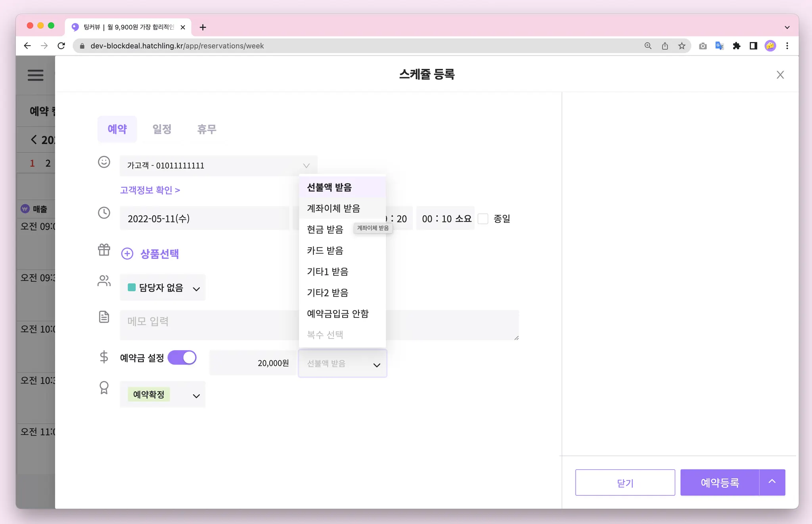812x524 pixels.
Task: Expand arrow next to 예약등록 button
Action: (772, 482)
